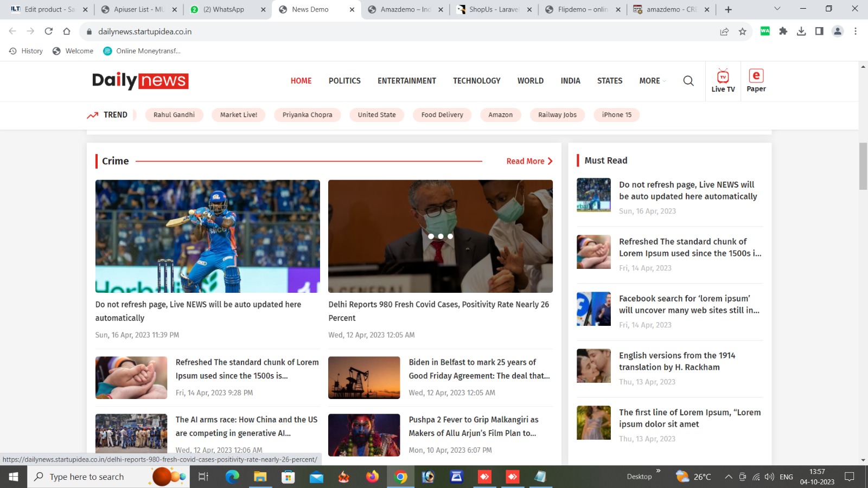Viewport: 868px width, 488px height.
Task: Click the page vertical scrollbar thumb
Action: coord(863,166)
